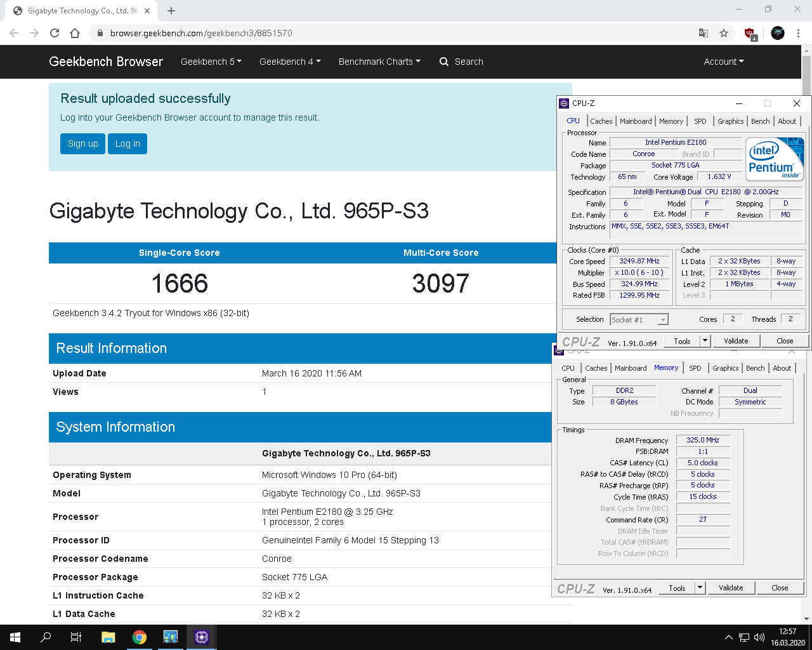Switch to Caches tab in upper CPU-Z

601,121
